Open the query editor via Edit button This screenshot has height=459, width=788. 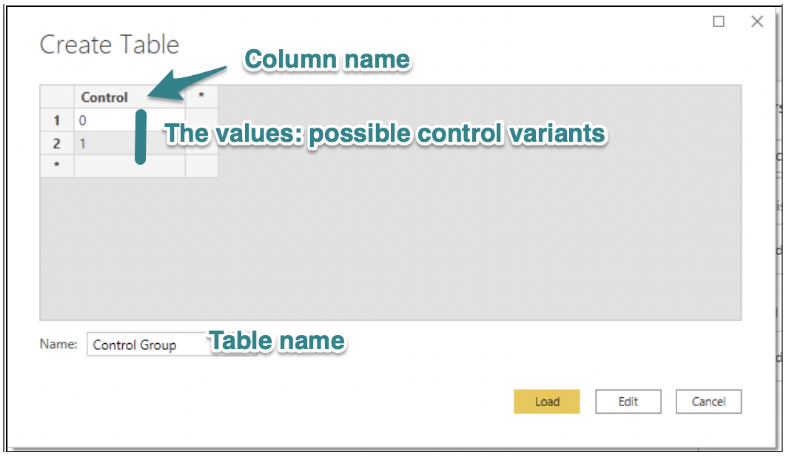(x=628, y=401)
